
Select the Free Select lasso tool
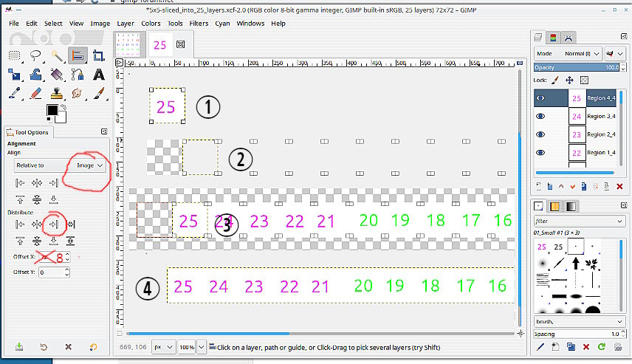[x=36, y=55]
